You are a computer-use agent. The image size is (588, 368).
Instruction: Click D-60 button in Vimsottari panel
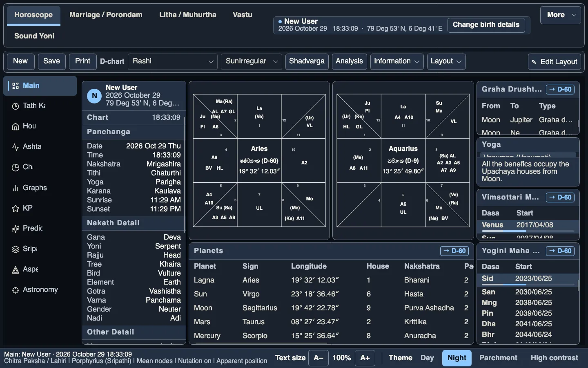click(x=560, y=197)
